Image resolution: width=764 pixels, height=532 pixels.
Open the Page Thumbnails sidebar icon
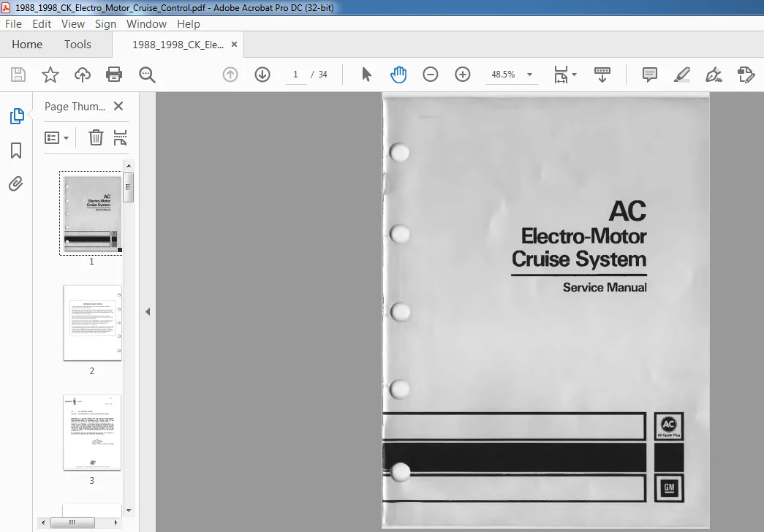[x=17, y=116]
